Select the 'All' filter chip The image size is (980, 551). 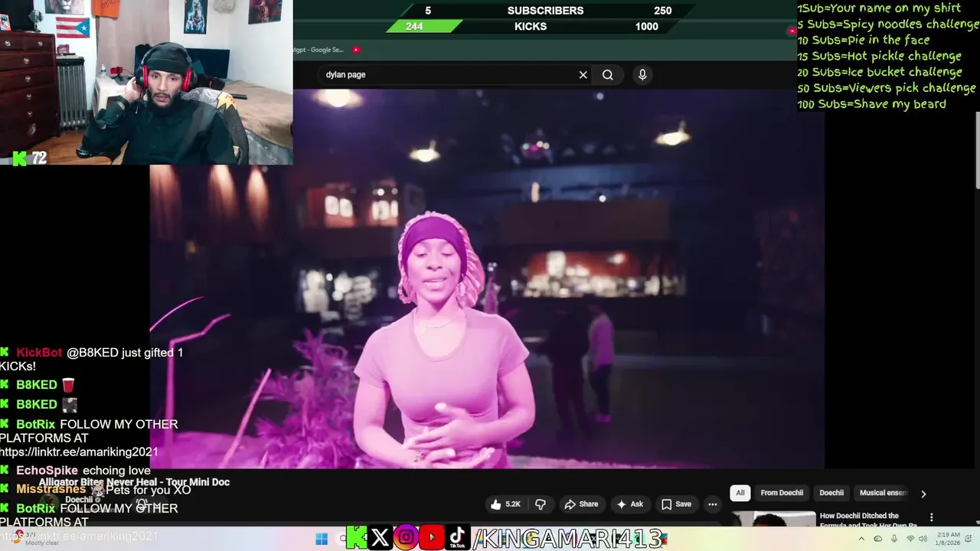[x=740, y=493]
